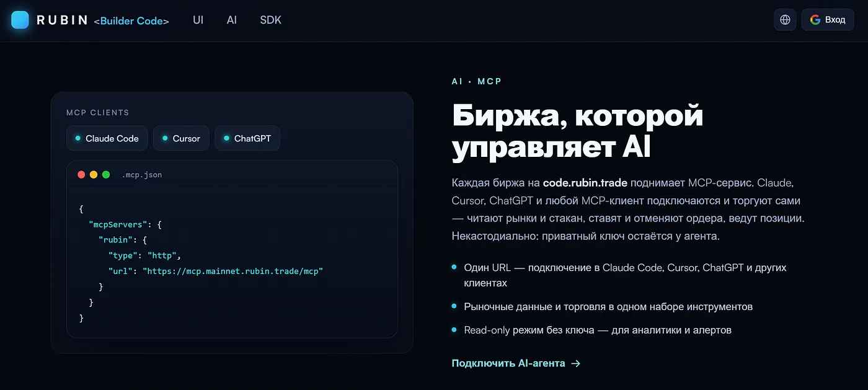The image size is (868, 390).
Task: Click the .mcp.json file name label
Action: click(141, 175)
